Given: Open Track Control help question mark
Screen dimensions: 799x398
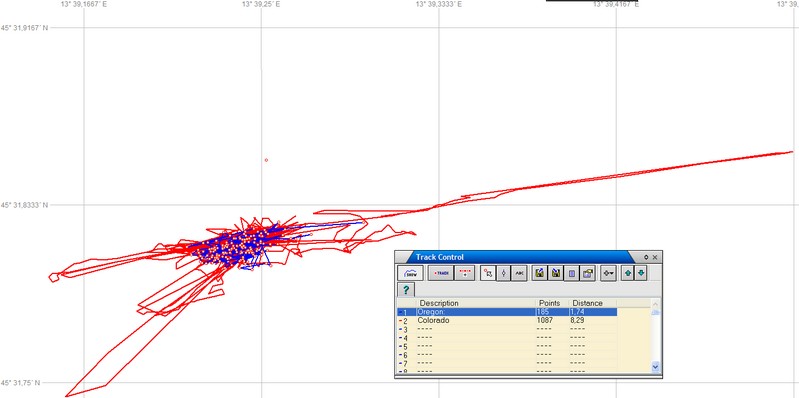Looking at the screenshot, I should point(406,289).
